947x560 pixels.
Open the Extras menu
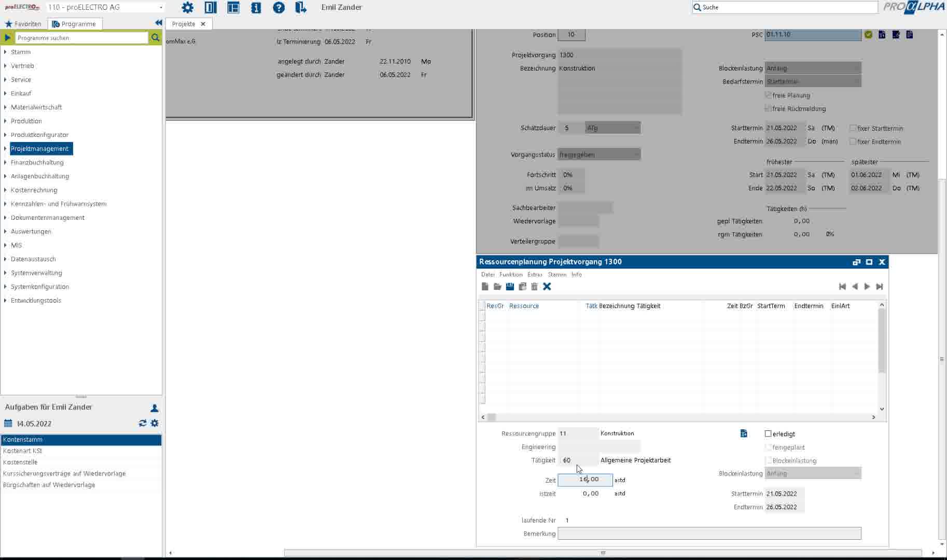(535, 274)
